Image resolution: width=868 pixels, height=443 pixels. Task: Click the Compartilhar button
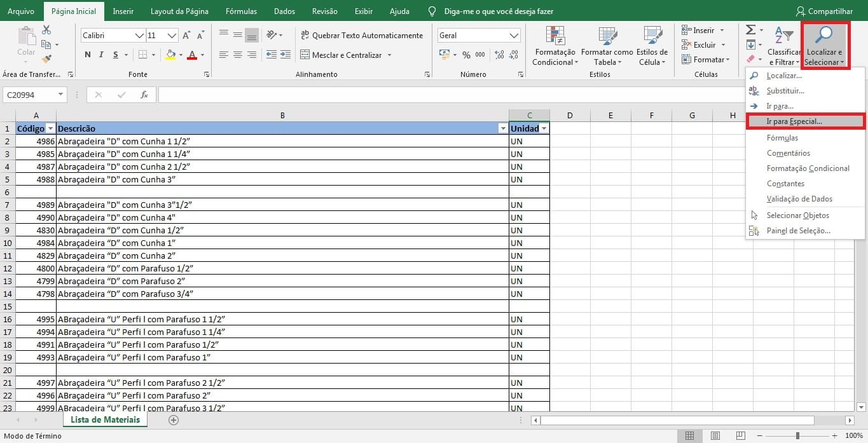pos(825,11)
